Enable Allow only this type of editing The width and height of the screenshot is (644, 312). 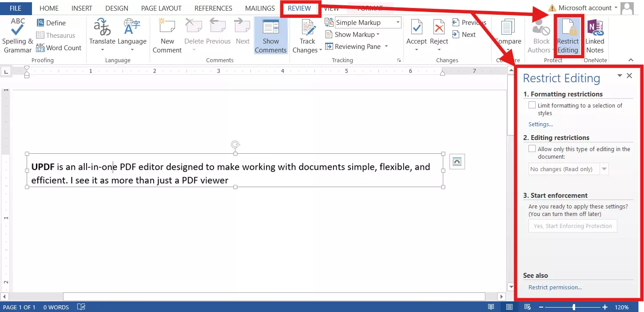[532, 148]
